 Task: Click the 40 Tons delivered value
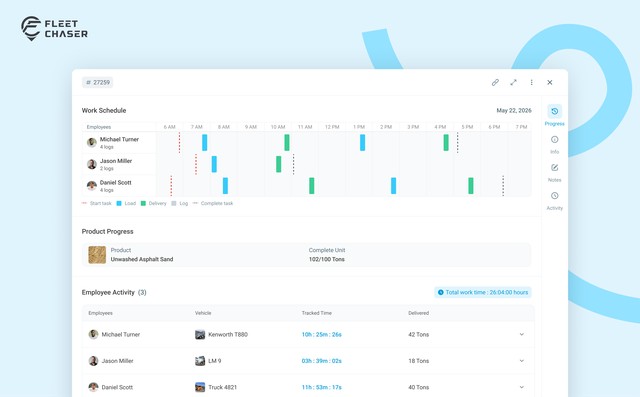[418, 387]
